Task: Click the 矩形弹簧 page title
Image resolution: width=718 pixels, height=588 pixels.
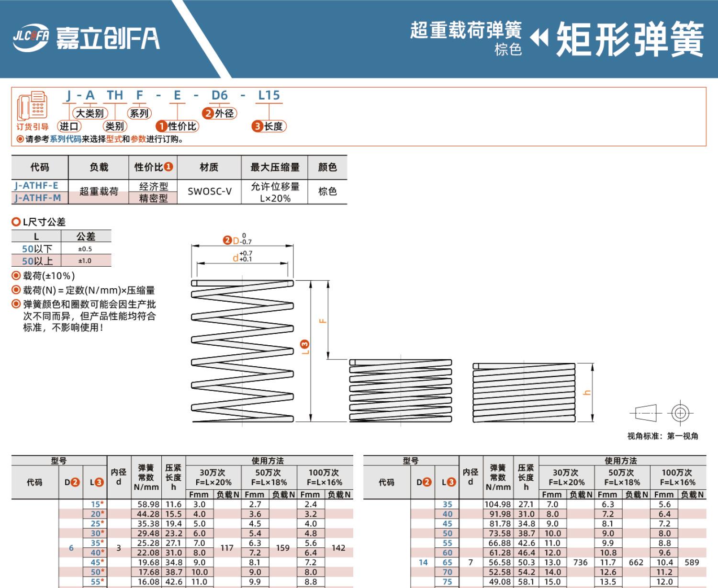Action: (x=630, y=39)
